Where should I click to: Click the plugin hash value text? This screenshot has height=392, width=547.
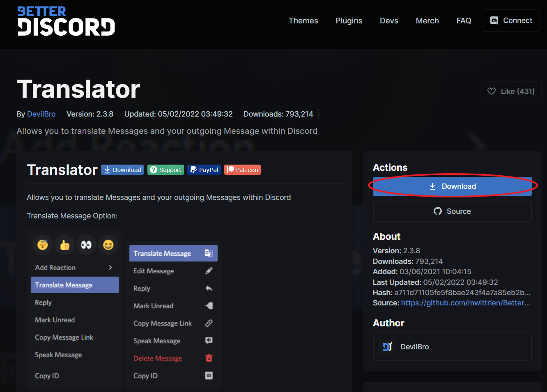coord(462,293)
